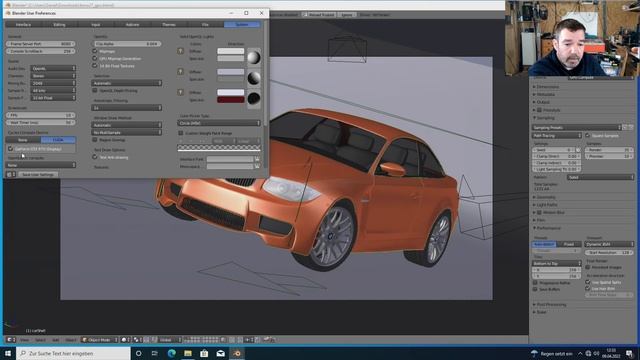This screenshot has height=360, width=640.
Task: Open editor type icon in preferences footer
Action: coord(11,174)
